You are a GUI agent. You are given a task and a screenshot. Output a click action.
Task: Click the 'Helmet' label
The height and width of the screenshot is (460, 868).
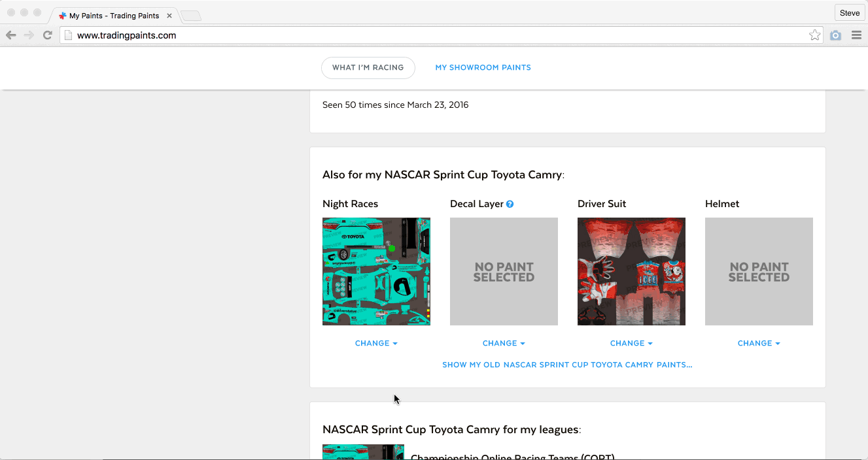click(722, 204)
